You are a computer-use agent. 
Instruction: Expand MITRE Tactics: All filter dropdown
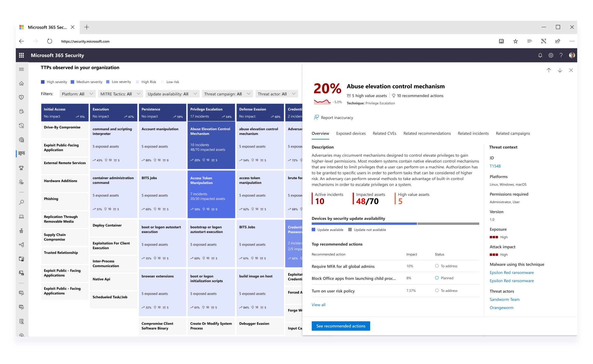120,94
